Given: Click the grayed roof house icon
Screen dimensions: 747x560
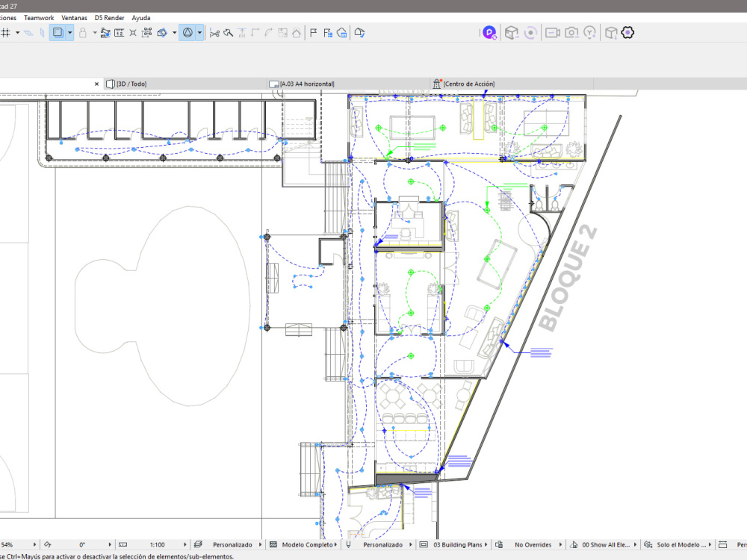Looking at the screenshot, I should pyautogui.click(x=297, y=33).
